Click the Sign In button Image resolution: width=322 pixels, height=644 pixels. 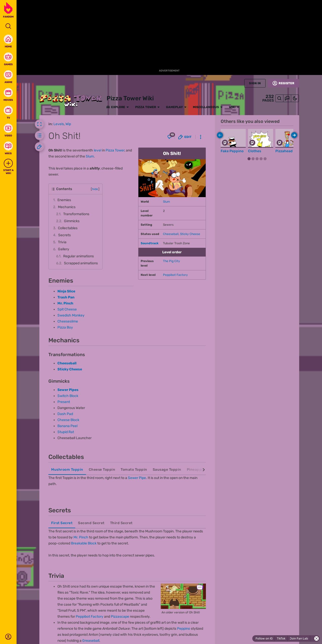pyautogui.click(x=255, y=83)
